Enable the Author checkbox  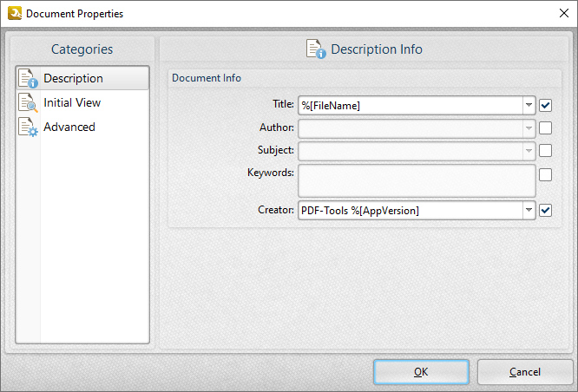click(x=545, y=128)
